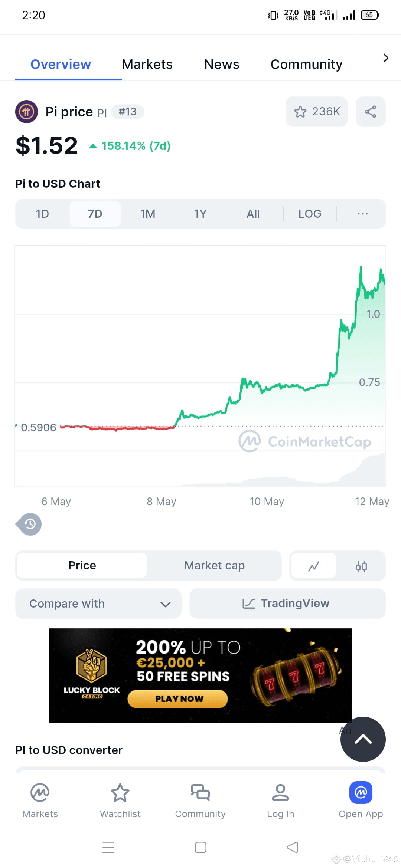401x868 pixels.
Task: Expand Compare with dropdown
Action: [98, 604]
